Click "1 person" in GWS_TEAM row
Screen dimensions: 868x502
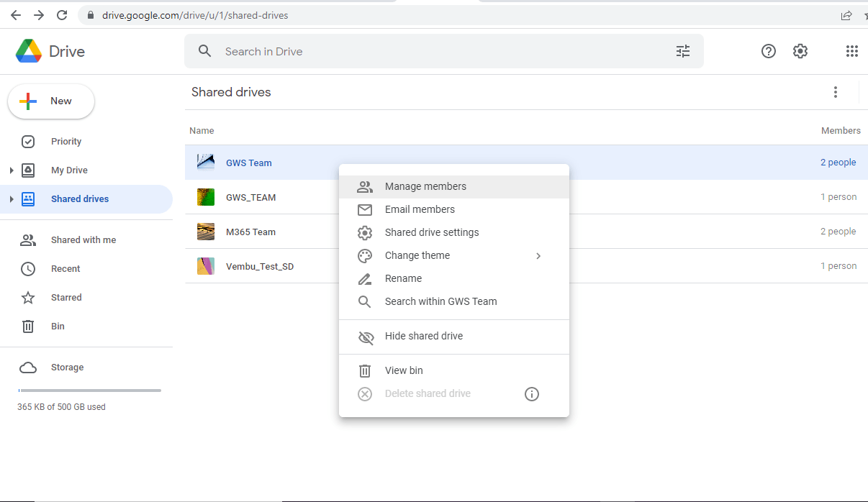838,197
